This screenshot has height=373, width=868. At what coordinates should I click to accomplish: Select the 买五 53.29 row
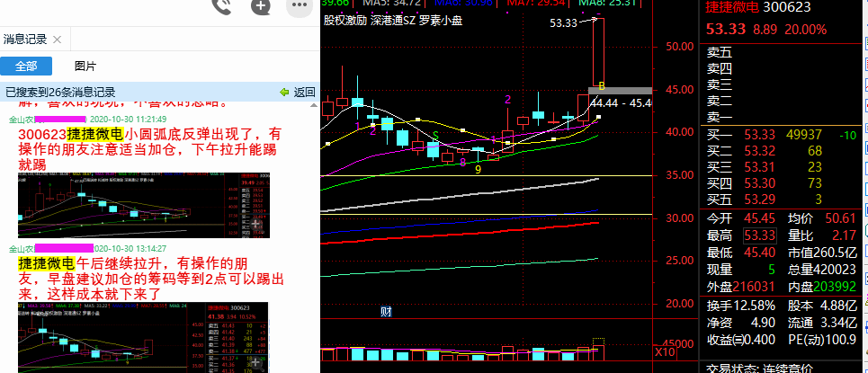tap(782, 200)
